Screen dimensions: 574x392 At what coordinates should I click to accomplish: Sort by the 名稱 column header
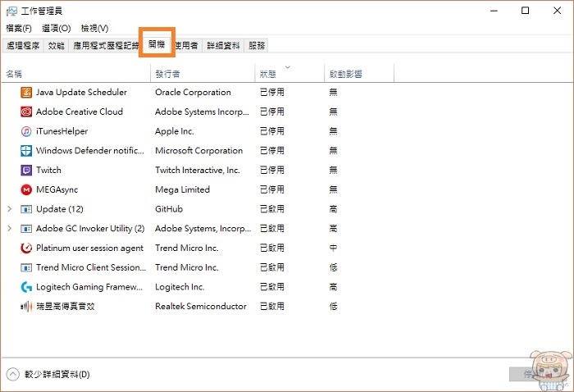[x=76, y=74]
